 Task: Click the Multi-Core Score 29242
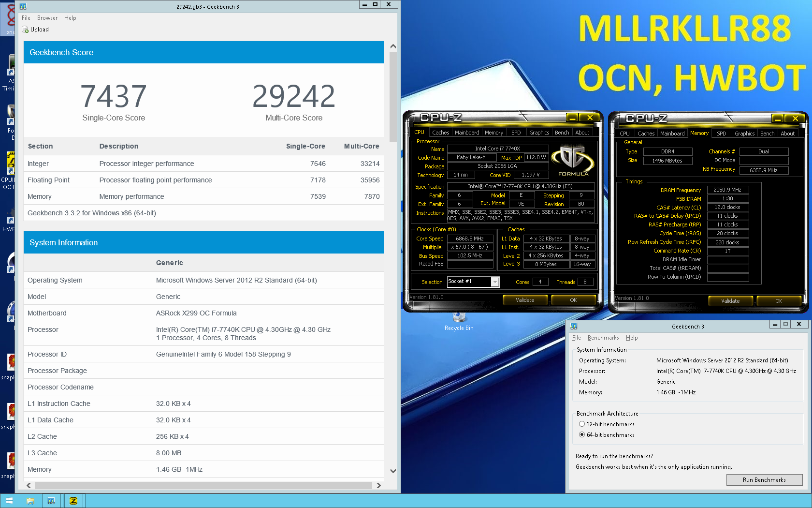[x=294, y=96]
